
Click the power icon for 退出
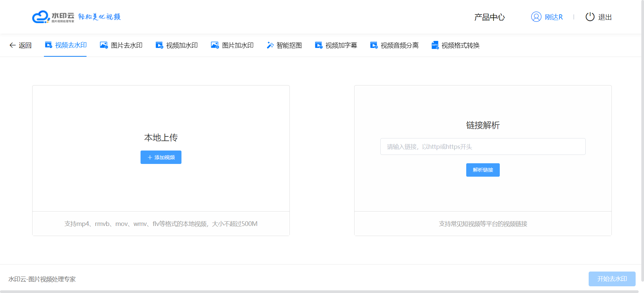(x=590, y=17)
